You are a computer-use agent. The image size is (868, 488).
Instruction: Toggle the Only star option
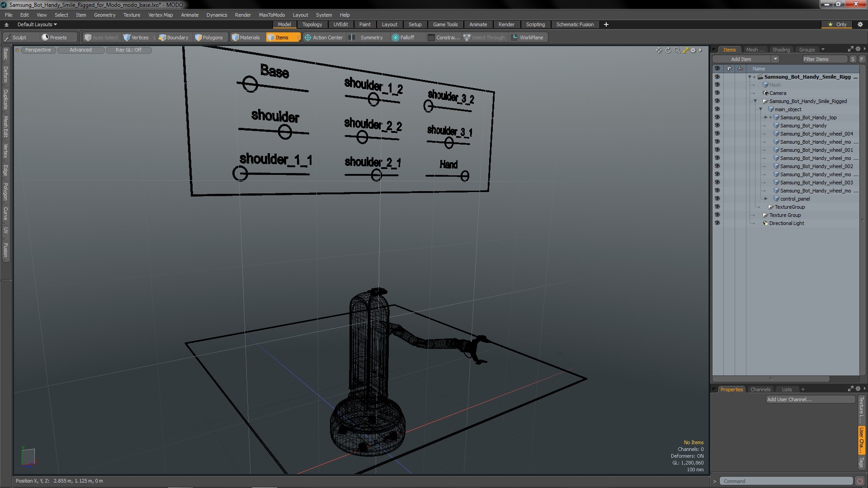(837, 24)
